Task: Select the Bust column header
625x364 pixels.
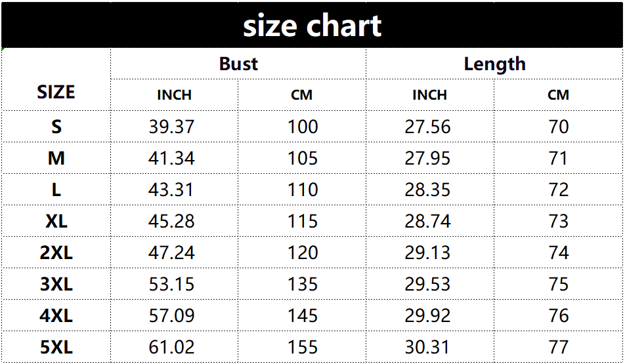Action: 238,64
